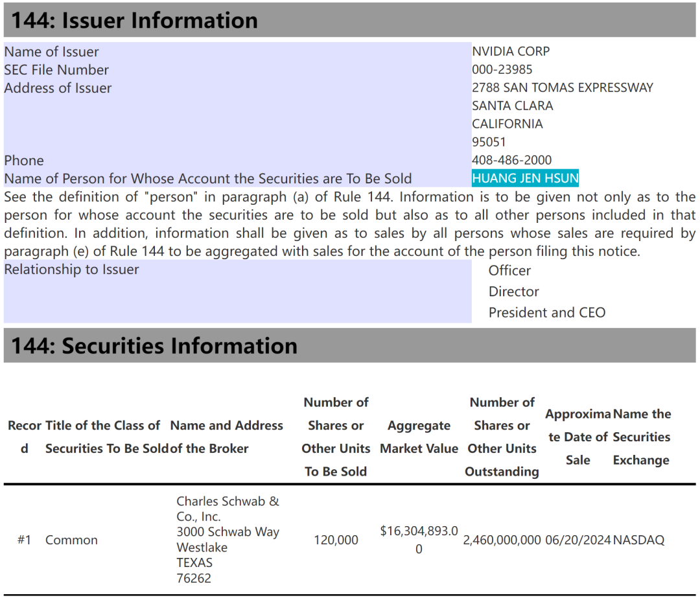Click the SEC file number 000-23985
Viewport: 700px width, 602px height.
coord(502,69)
